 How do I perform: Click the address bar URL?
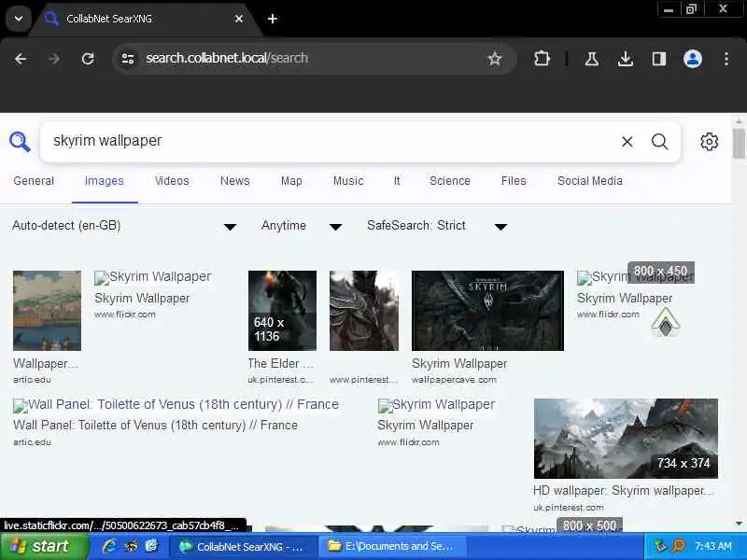227,58
